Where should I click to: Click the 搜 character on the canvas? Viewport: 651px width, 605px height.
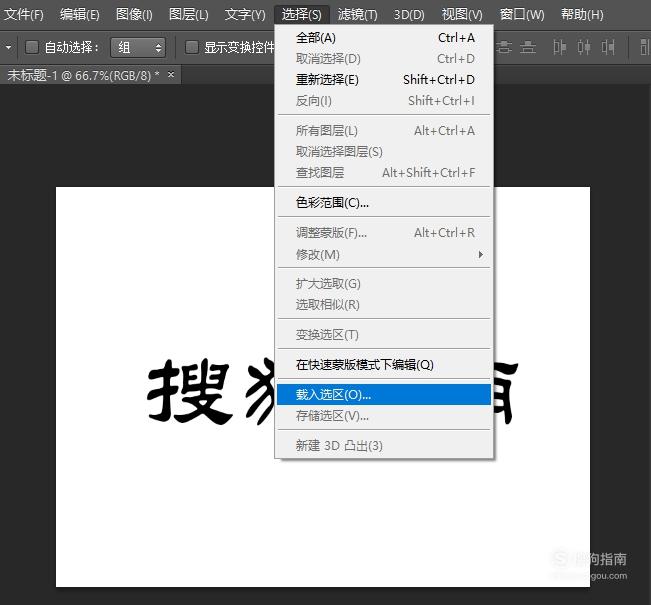[x=189, y=391]
